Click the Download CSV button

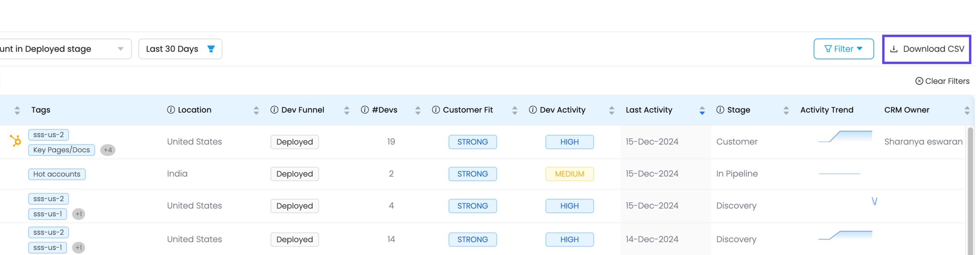[926, 49]
